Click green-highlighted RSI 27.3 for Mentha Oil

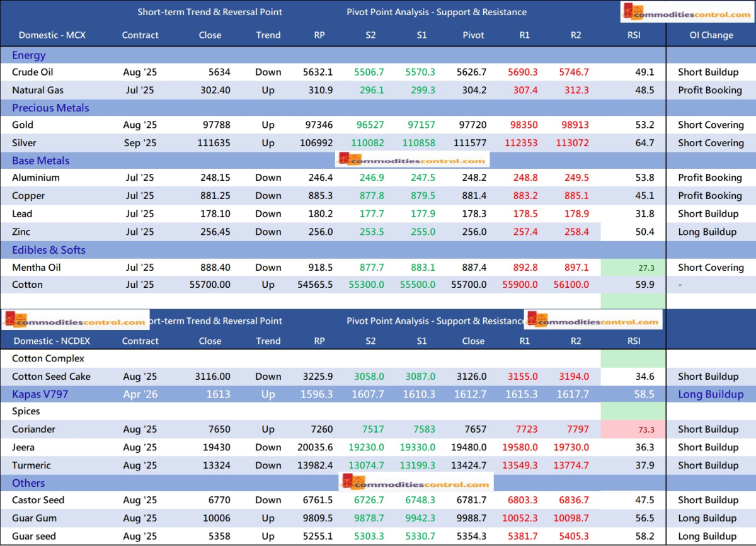click(633, 268)
